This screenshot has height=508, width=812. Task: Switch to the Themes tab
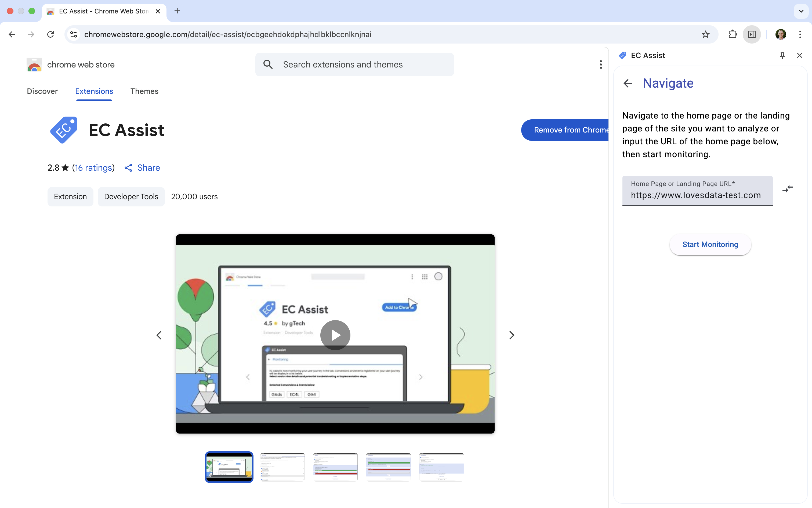144,91
